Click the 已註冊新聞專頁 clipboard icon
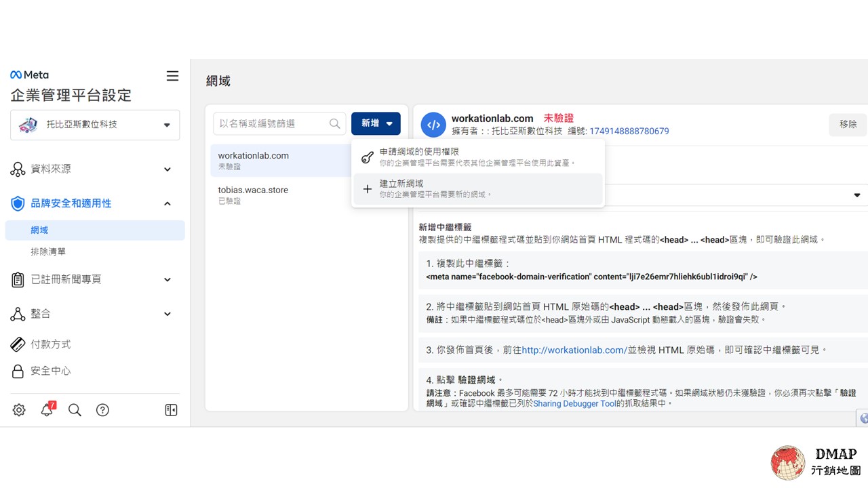 click(18, 279)
